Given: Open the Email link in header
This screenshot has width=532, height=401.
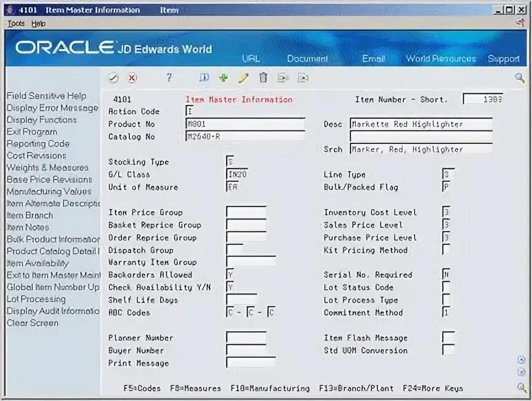Looking at the screenshot, I should point(374,58).
